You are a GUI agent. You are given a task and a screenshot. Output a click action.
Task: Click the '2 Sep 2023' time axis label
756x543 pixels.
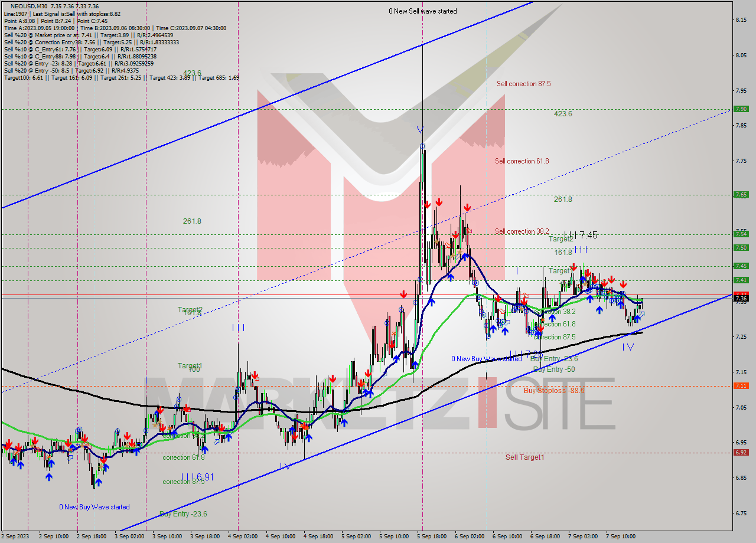(x=16, y=537)
